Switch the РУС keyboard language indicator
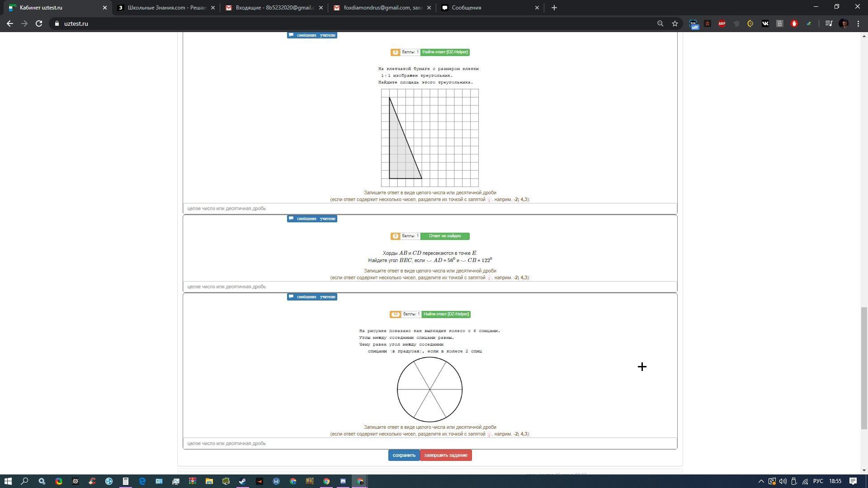This screenshot has width=868, height=488. click(x=818, y=481)
